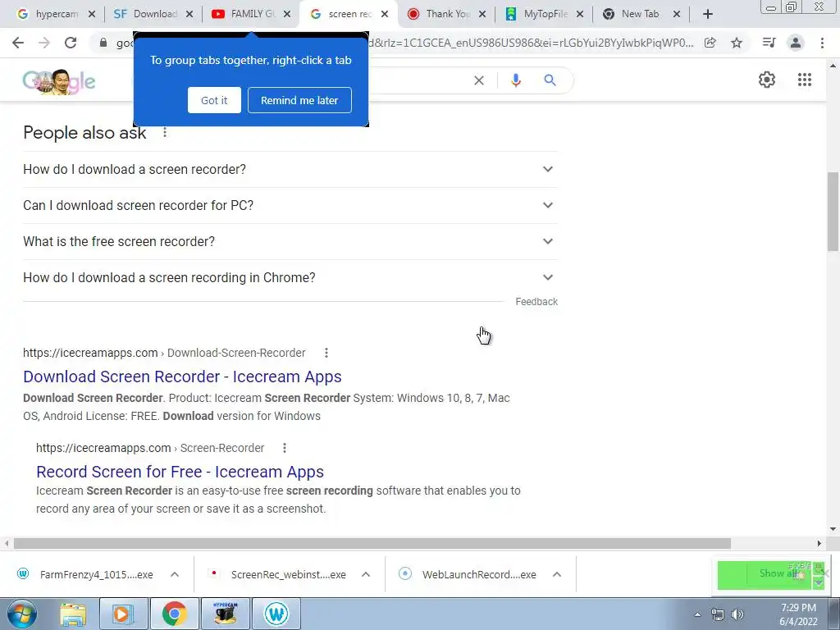Click the horizontal scrollbar right arrow

coord(819,543)
